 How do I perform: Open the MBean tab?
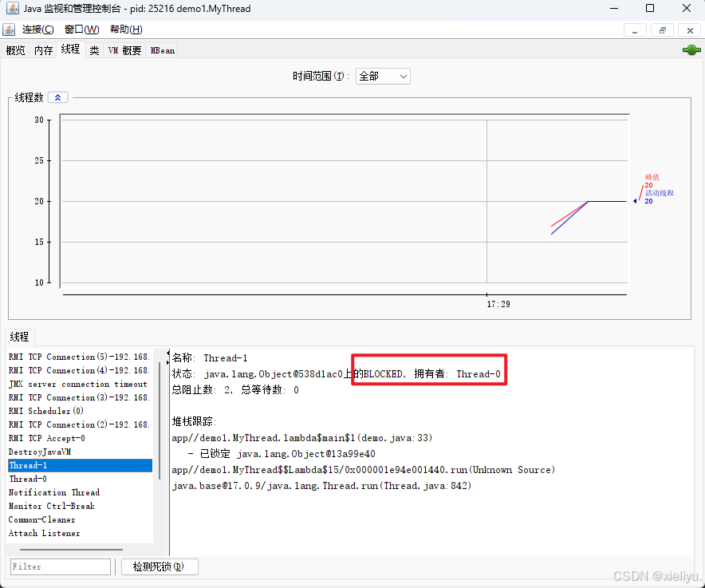(163, 50)
